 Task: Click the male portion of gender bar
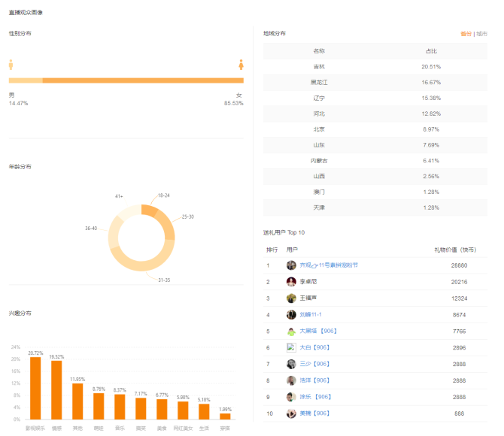[x=26, y=80]
